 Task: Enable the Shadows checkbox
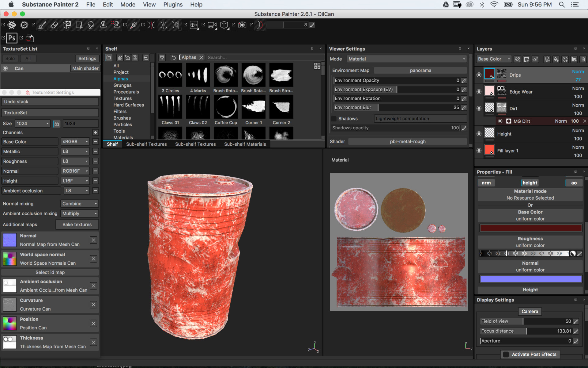coord(334,119)
